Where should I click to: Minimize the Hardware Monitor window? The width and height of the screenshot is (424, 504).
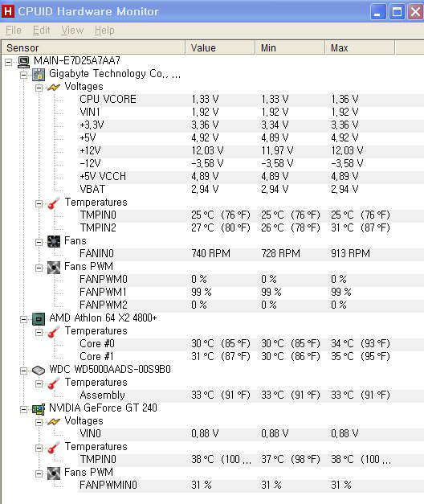tap(378, 12)
